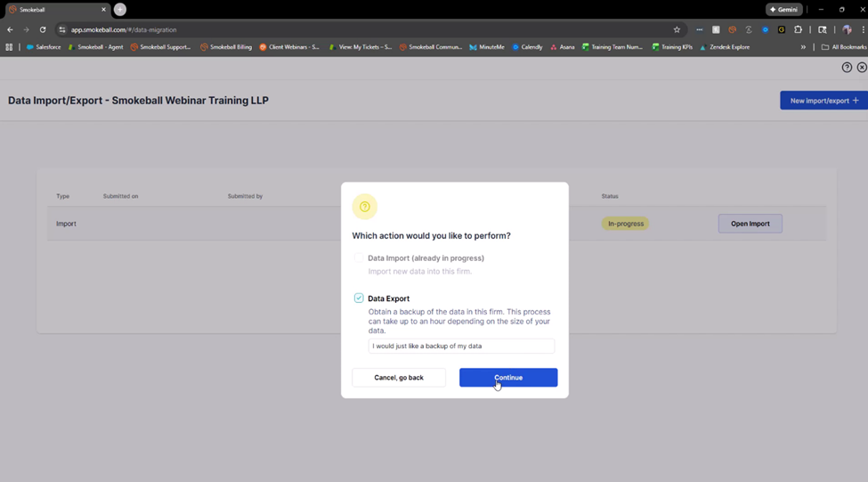Image resolution: width=868 pixels, height=482 pixels.
Task: Select the Data Import (already in progress) option
Action: pos(359,258)
